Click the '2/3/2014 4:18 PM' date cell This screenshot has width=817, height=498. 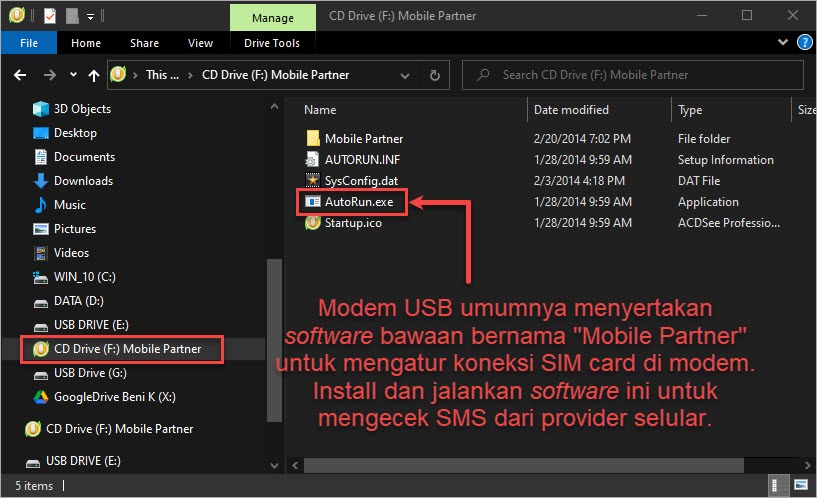coord(579,180)
